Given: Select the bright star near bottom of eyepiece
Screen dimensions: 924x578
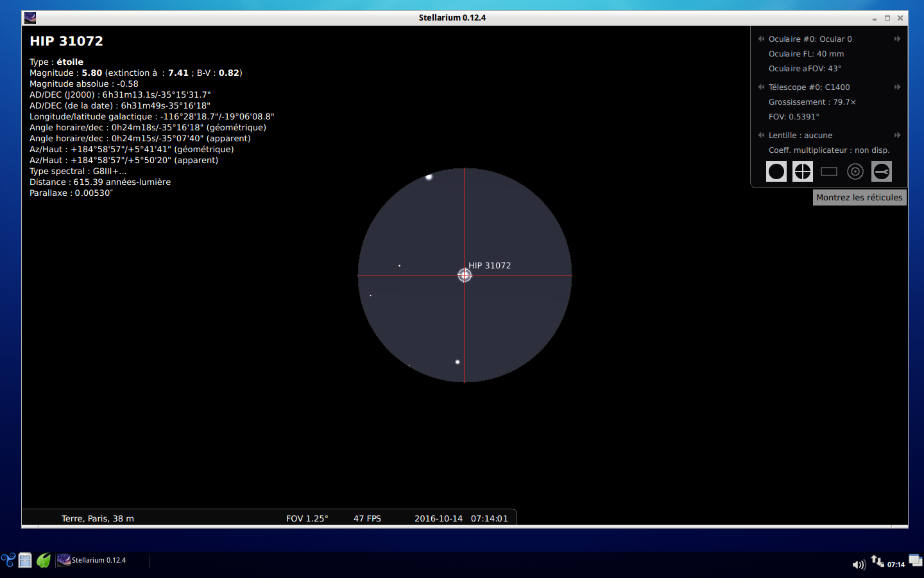Looking at the screenshot, I should coord(458,362).
